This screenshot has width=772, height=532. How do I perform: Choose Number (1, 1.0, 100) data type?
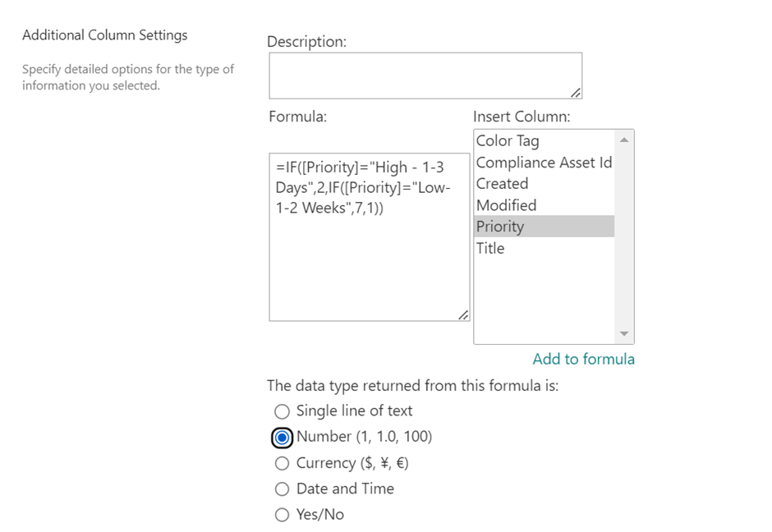click(283, 437)
